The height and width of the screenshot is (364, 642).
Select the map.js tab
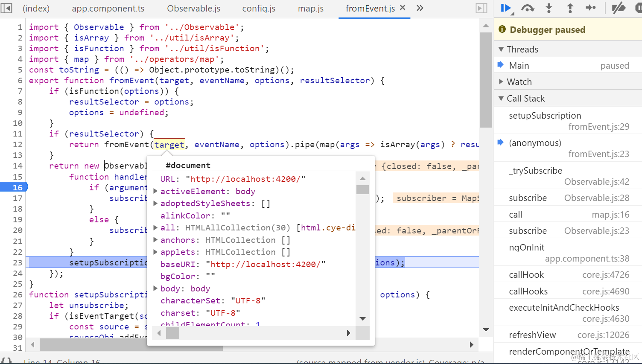coord(311,9)
